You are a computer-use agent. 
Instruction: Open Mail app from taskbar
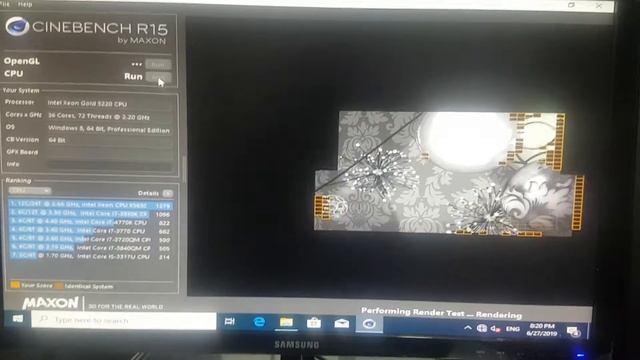pos(342,323)
